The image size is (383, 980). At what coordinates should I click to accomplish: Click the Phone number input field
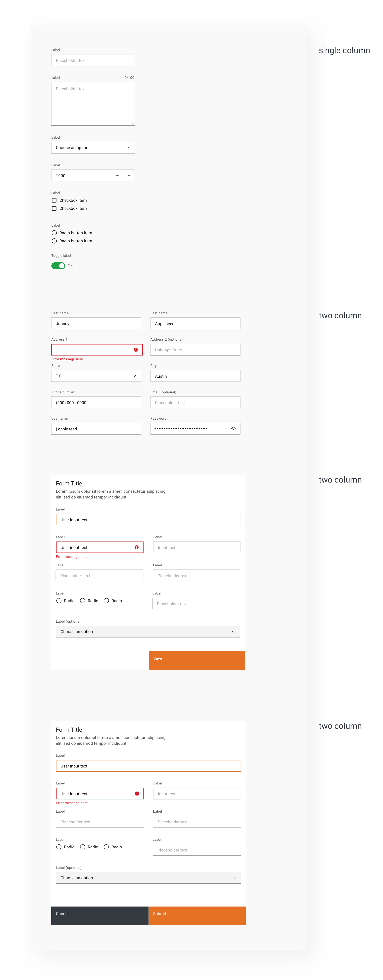[x=96, y=402]
